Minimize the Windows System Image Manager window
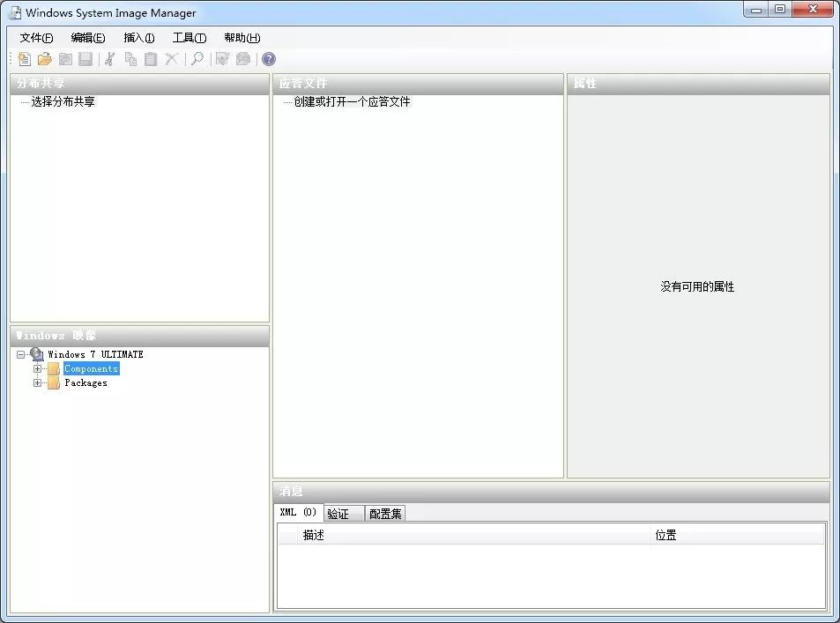 click(x=756, y=10)
